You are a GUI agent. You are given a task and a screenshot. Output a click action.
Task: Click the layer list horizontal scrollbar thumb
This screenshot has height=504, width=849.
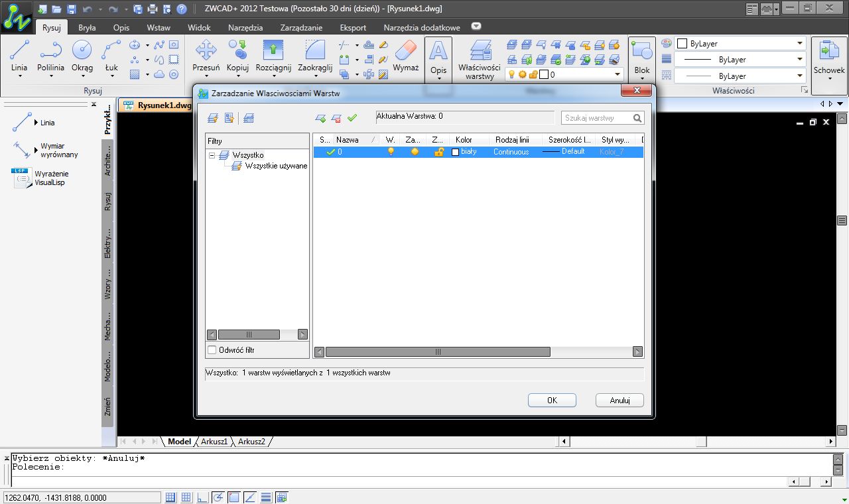(x=438, y=351)
